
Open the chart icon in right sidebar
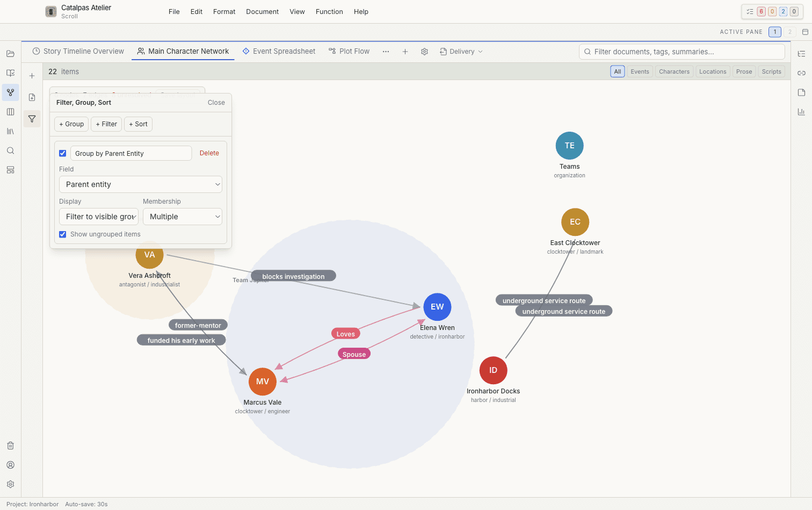(x=801, y=112)
